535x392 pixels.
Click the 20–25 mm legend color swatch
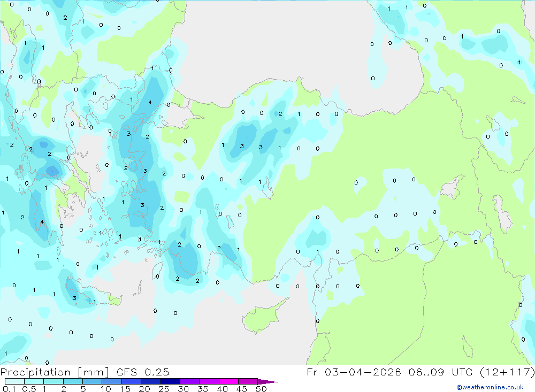[x=151, y=381]
